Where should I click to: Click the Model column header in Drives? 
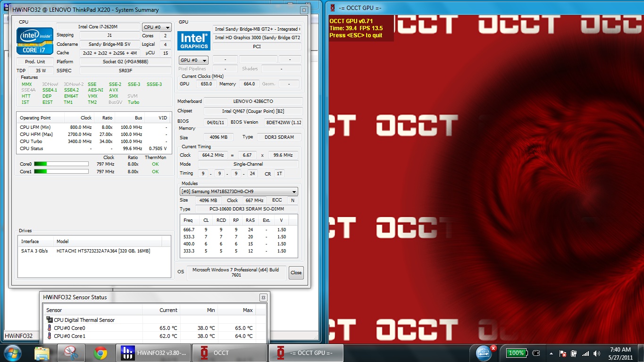click(x=108, y=241)
